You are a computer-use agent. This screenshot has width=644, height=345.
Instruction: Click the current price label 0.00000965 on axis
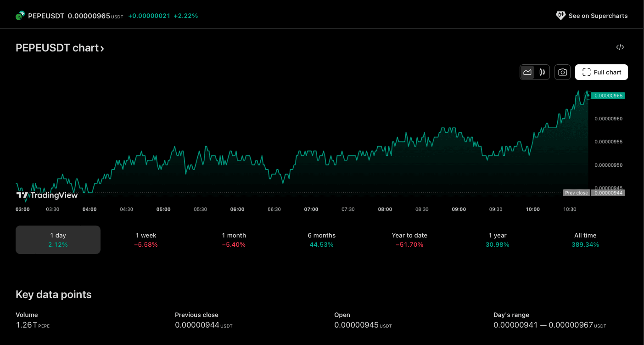pos(608,96)
